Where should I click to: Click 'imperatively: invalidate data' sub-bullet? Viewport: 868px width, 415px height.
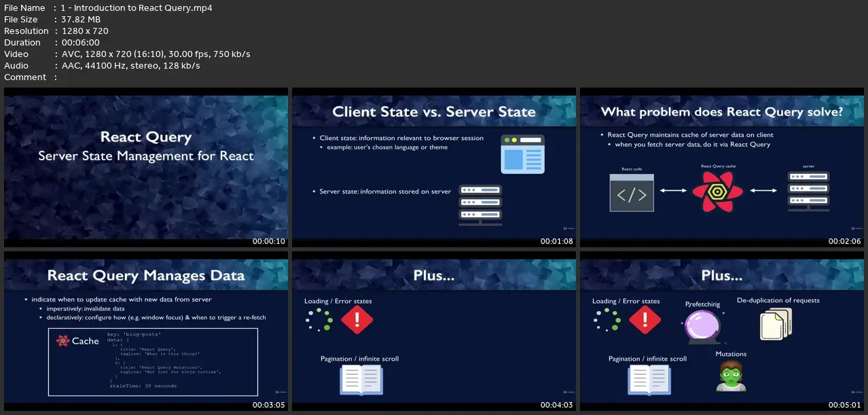86,308
